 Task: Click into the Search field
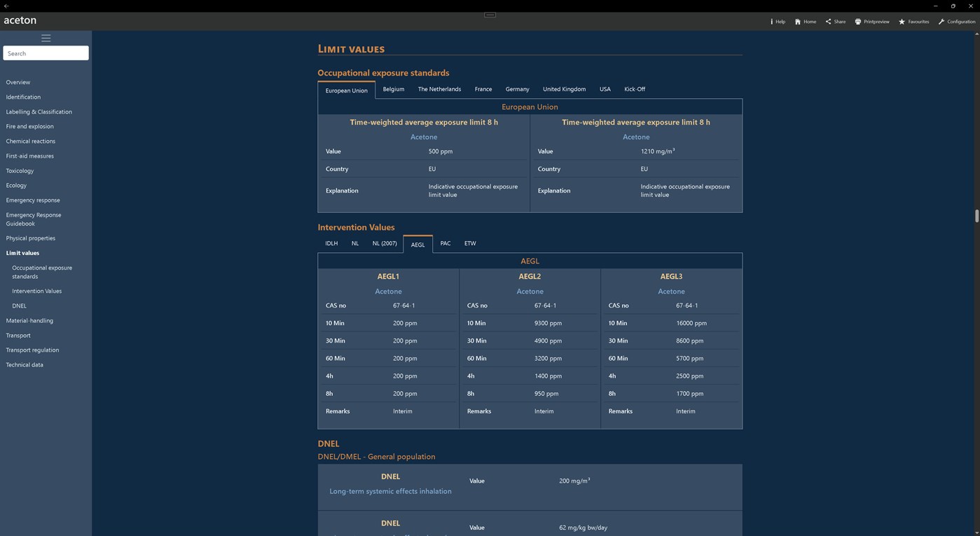point(46,53)
